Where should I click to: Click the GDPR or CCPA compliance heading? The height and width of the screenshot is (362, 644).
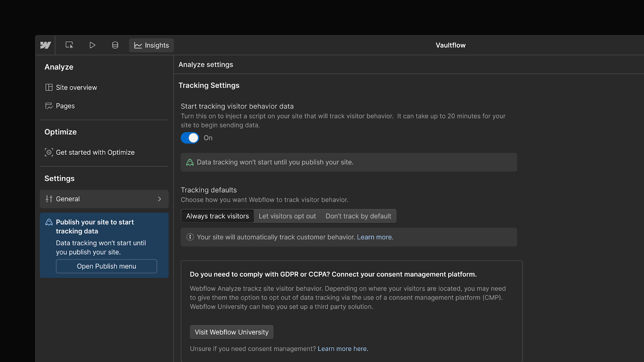pos(333,274)
